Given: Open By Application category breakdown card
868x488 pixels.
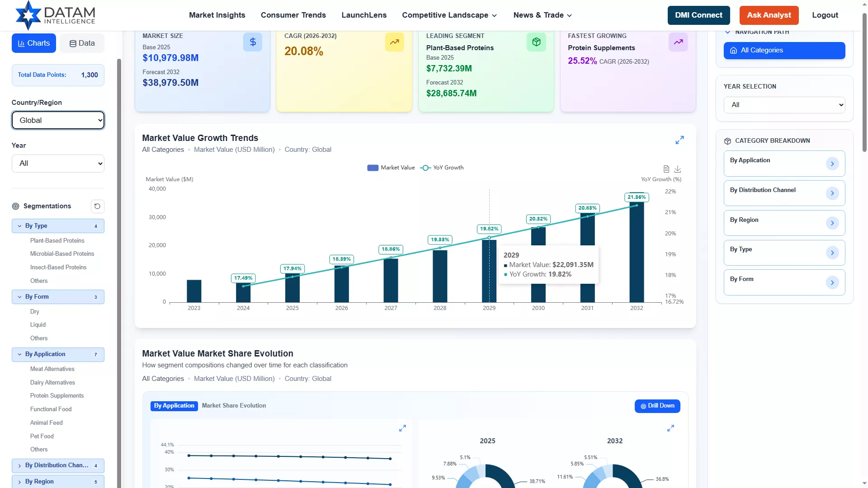Looking at the screenshot, I should (784, 164).
